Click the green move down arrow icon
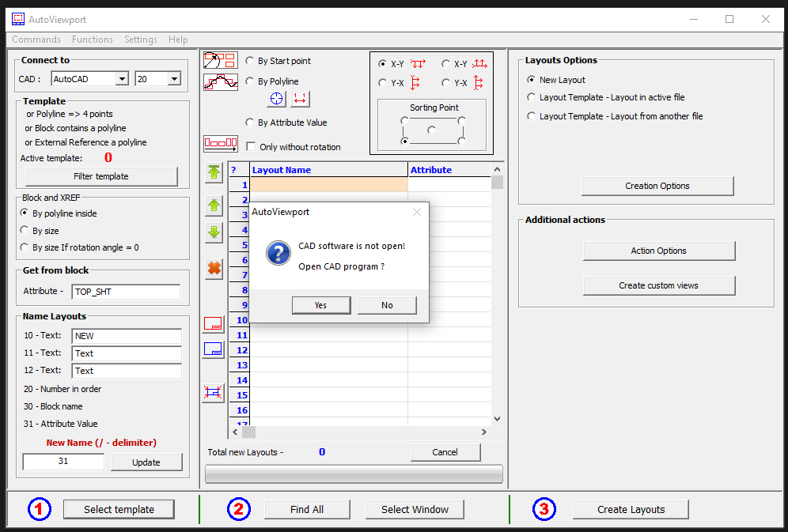 pyautogui.click(x=214, y=233)
